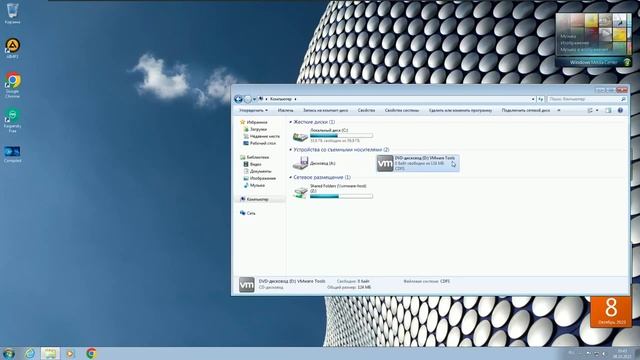Open the blue Computer desktop shortcut
640x360 pixels.
[x=13, y=154]
